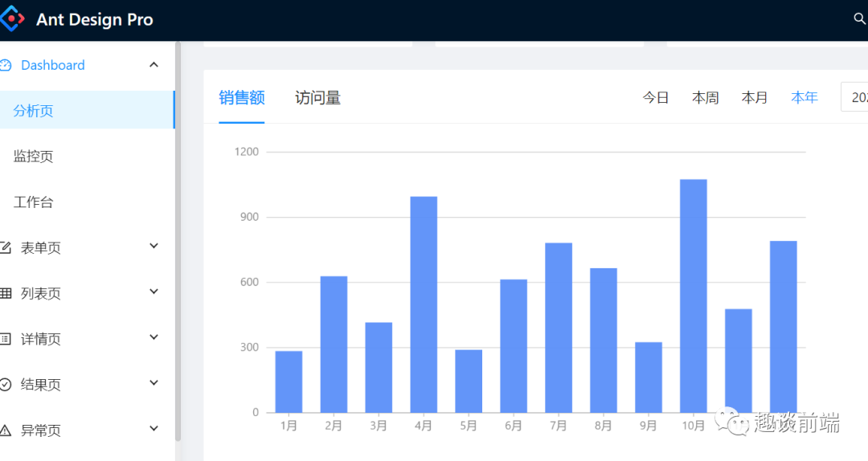Image resolution: width=868 pixels, height=461 pixels.
Task: Click the 1月 sales bar
Action: coord(289,381)
